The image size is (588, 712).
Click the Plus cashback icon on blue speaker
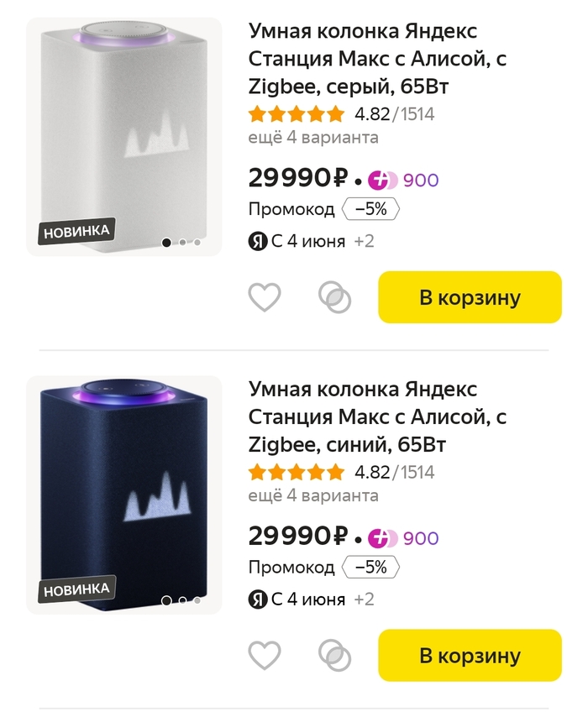tap(383, 537)
